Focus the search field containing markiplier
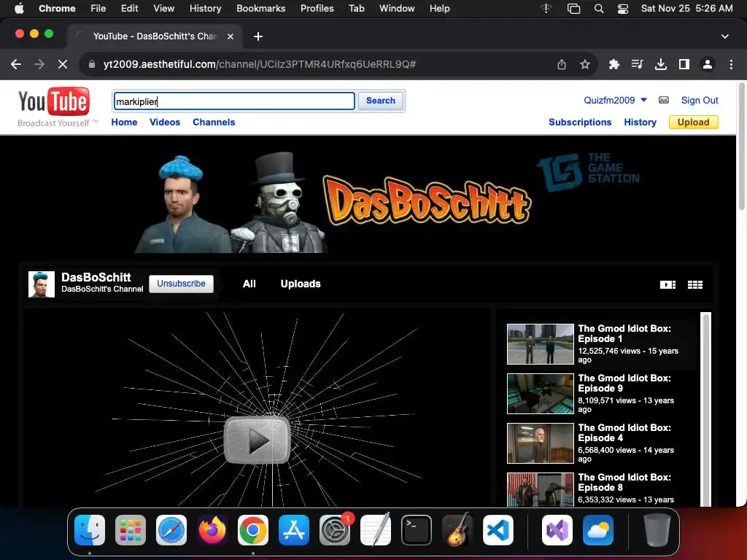 click(234, 101)
